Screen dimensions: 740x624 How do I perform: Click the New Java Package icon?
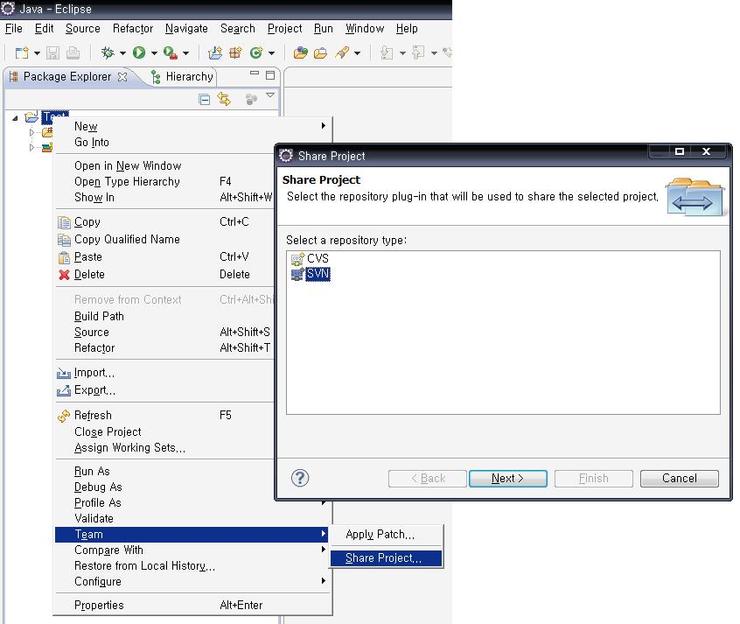click(x=235, y=53)
